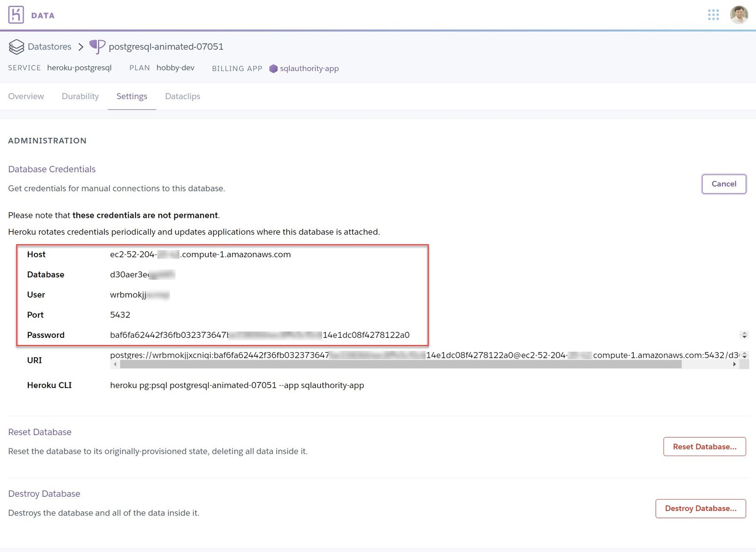This screenshot has height=552, width=756.
Task: Click the URI field vertical spinner arrows
Action: click(744, 355)
